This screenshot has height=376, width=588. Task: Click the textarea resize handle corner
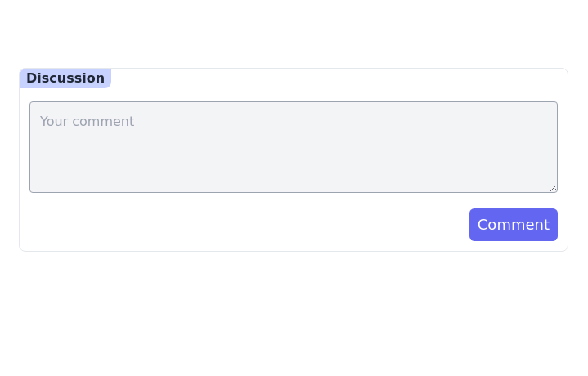click(553, 188)
